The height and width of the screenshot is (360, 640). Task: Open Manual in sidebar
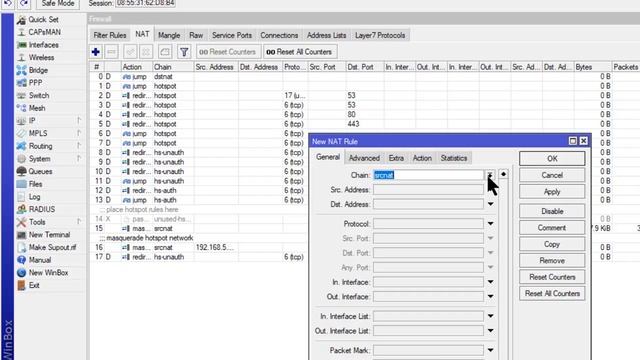point(40,260)
